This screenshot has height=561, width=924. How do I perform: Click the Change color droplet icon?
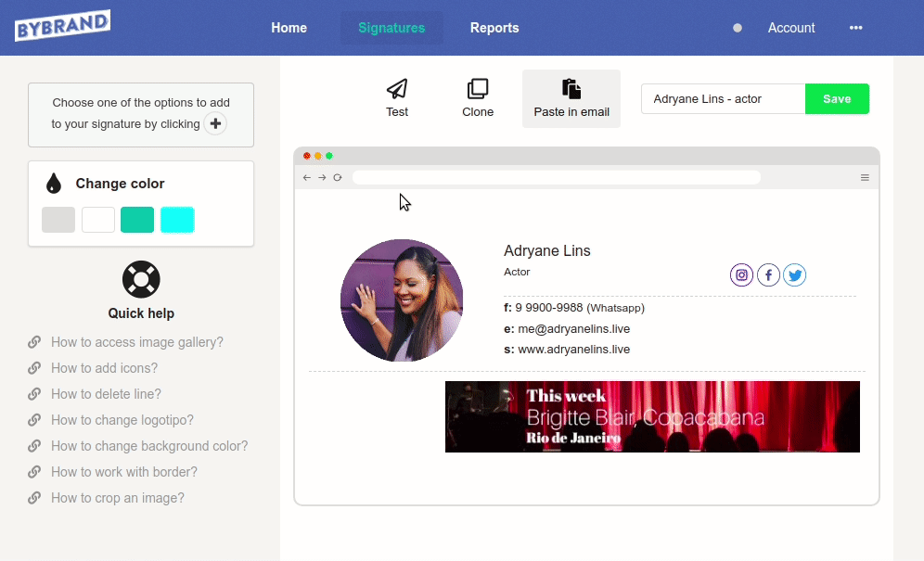point(54,184)
